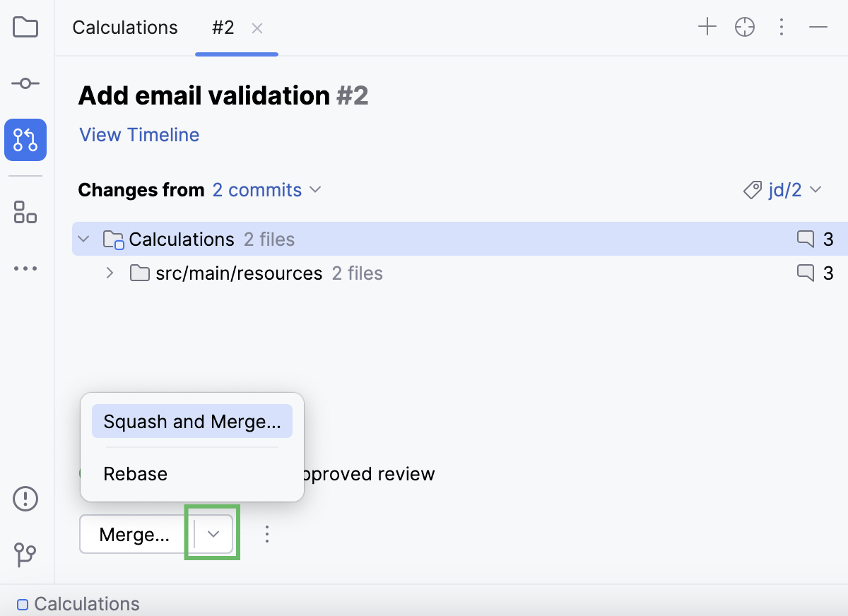The width and height of the screenshot is (848, 616).
Task: Expand the src/main/resources folder
Action: pyautogui.click(x=110, y=273)
